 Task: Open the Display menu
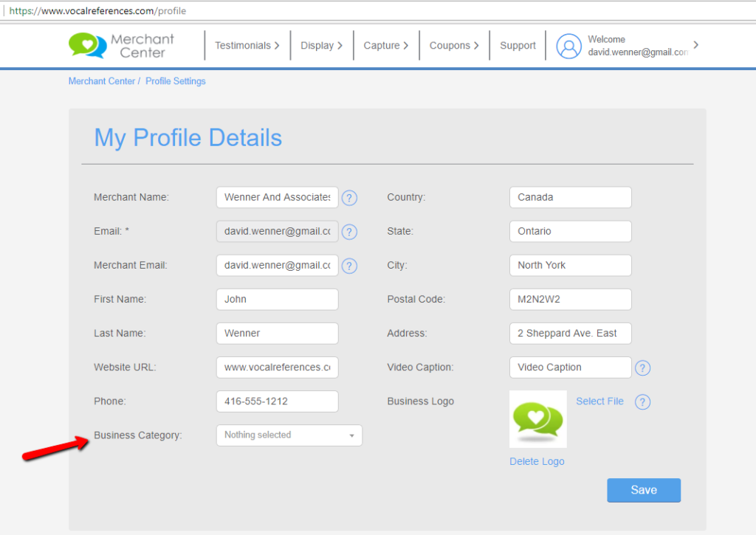321,46
